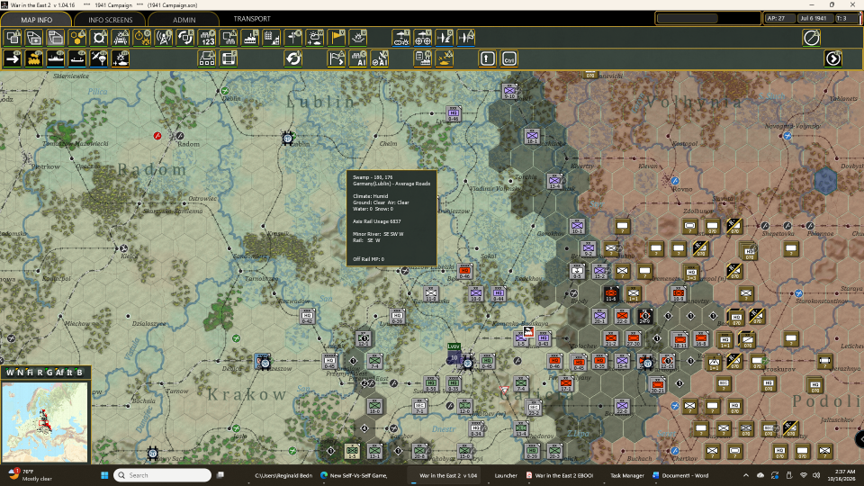The image size is (864, 486).
Task: Toggle the Af filter above minimap
Action: click(x=60, y=372)
